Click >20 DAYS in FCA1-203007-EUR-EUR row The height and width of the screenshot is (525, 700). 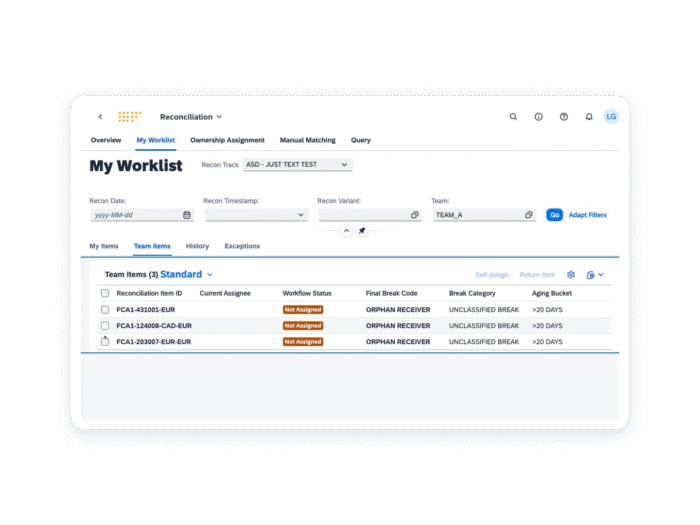point(547,342)
